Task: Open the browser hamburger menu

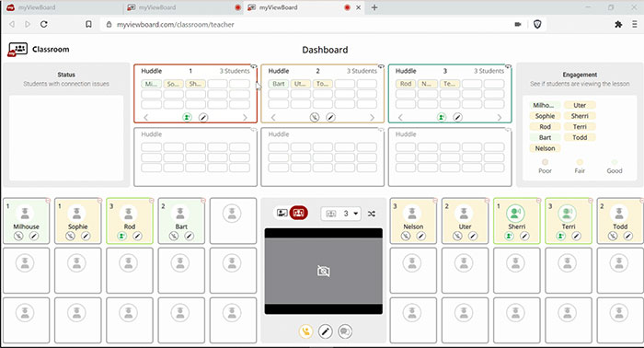Action: pyautogui.click(x=635, y=24)
